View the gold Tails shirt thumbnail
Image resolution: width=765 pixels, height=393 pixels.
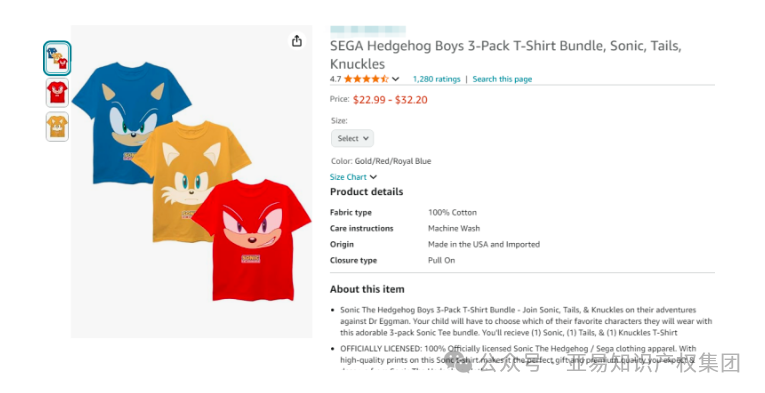57,126
